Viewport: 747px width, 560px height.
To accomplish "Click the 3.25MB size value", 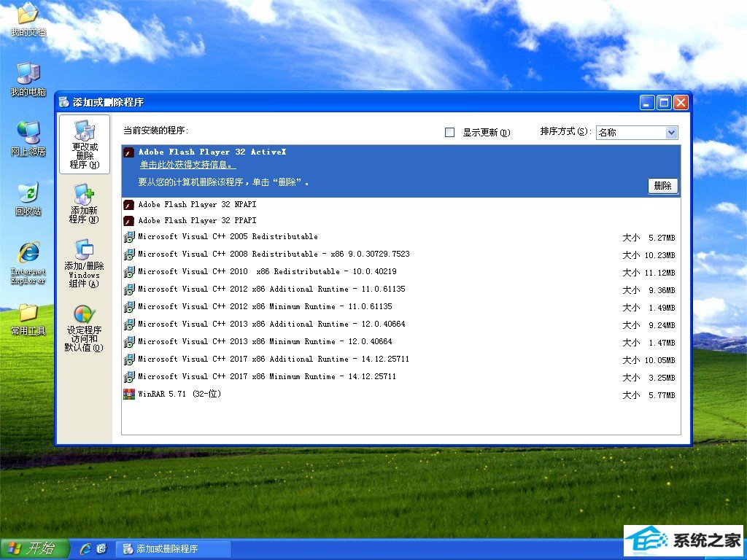I will click(x=662, y=378).
